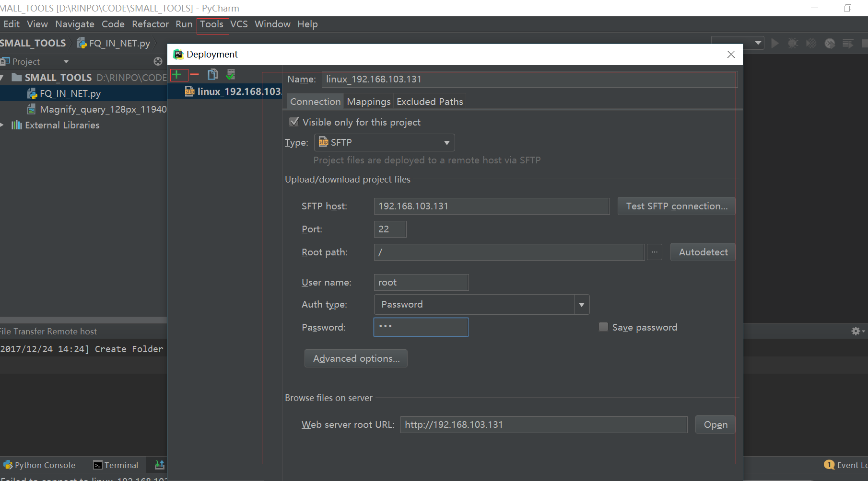Click the Advanced options button
Viewport: 868px width, 481px height.
click(356, 358)
